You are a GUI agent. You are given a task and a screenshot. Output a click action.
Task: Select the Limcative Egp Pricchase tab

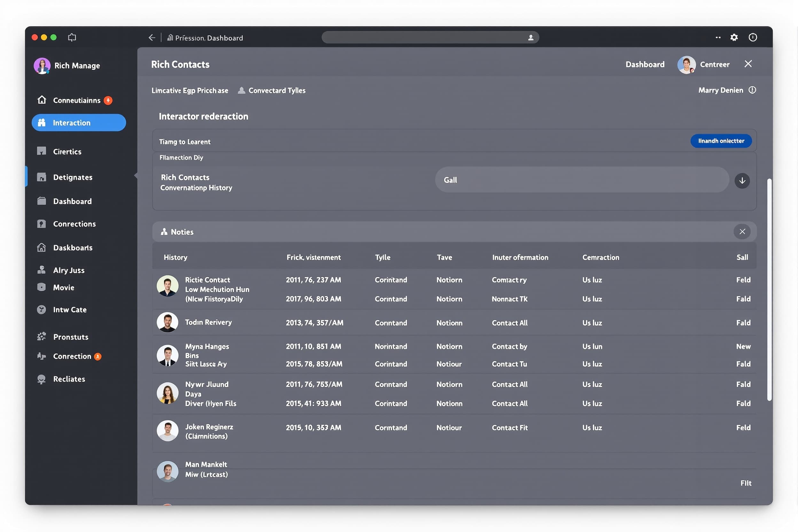coord(190,90)
